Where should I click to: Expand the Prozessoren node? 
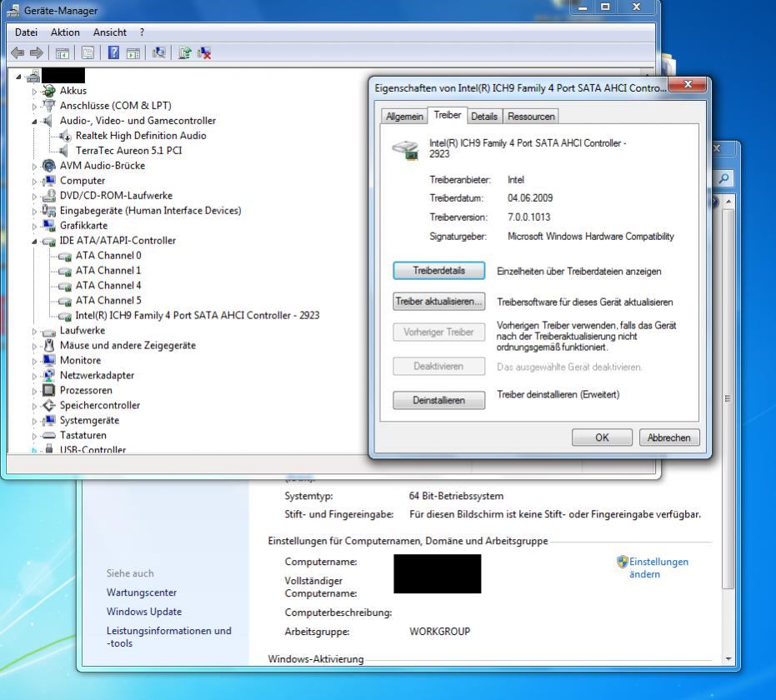[34, 392]
